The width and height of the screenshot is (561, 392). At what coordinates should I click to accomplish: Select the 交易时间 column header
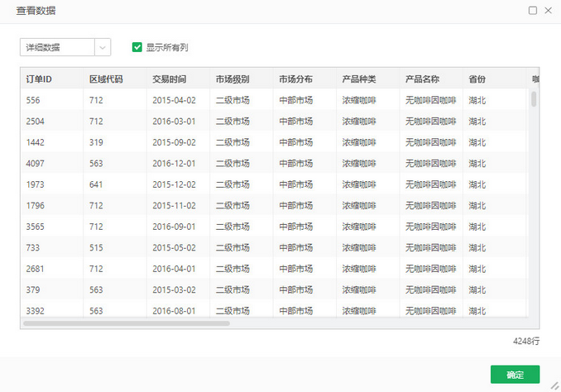(170, 79)
